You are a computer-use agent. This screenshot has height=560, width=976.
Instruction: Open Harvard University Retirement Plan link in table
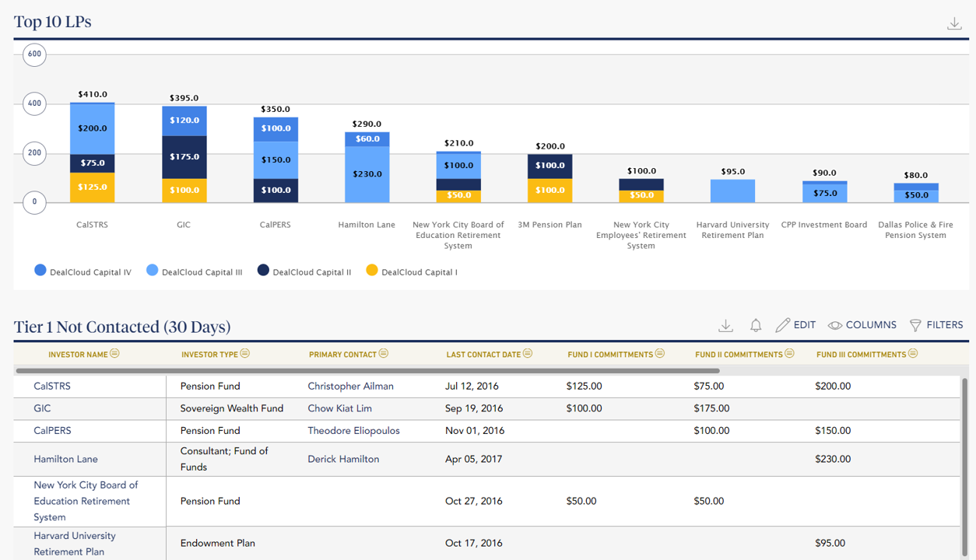tap(75, 544)
